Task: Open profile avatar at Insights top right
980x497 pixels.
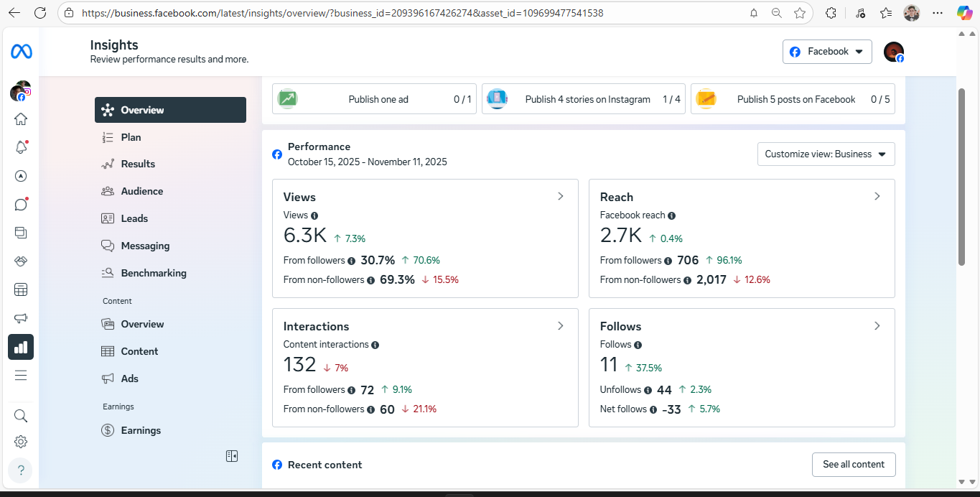Action: 894,52
